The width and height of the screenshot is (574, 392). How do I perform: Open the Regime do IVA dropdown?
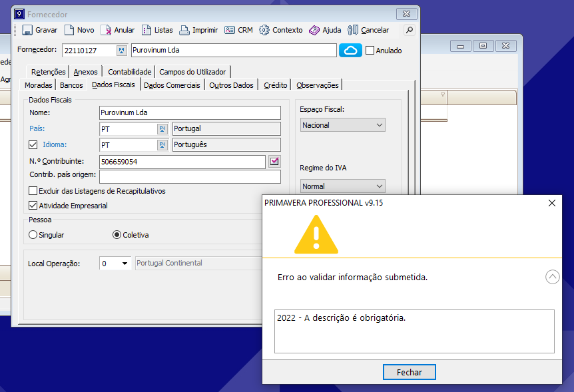coord(343,187)
